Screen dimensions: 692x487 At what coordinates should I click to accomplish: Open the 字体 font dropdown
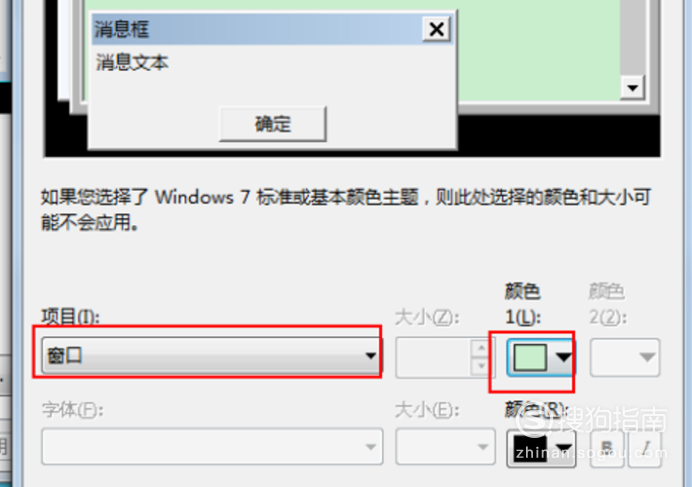[212, 446]
